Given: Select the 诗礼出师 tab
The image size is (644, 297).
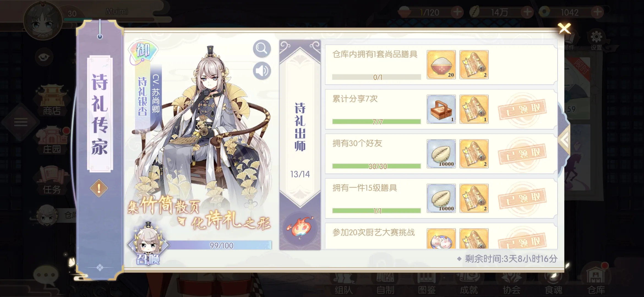Looking at the screenshot, I should 300,127.
